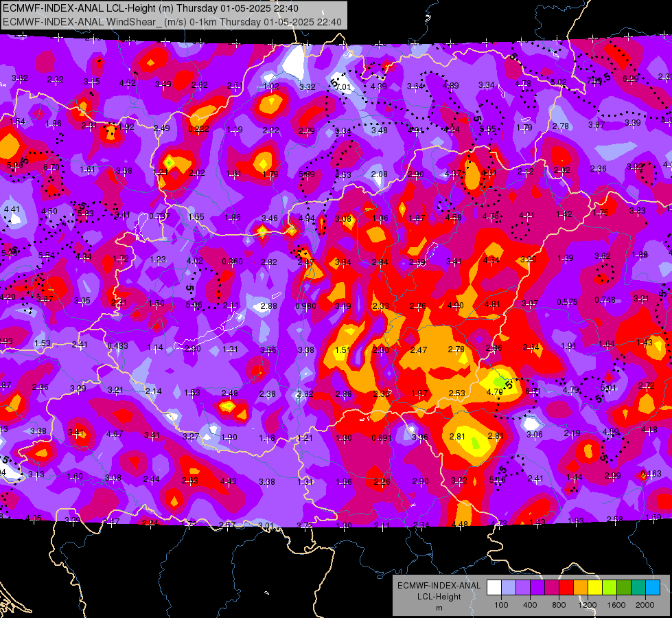672x618 pixels.
Task: Click the magenta-pink legend swatch
Action: (552, 587)
